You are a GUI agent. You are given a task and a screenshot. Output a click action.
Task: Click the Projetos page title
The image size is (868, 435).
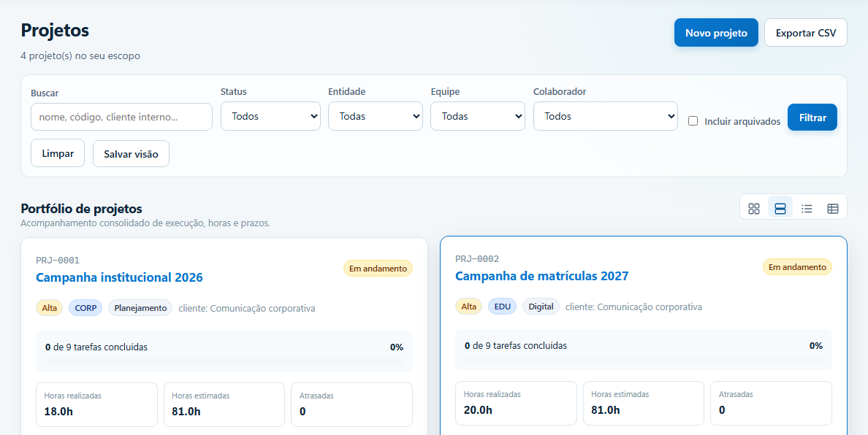tap(55, 31)
